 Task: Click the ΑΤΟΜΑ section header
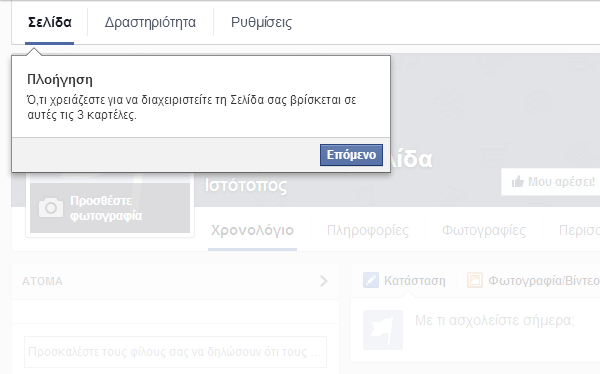(x=42, y=281)
